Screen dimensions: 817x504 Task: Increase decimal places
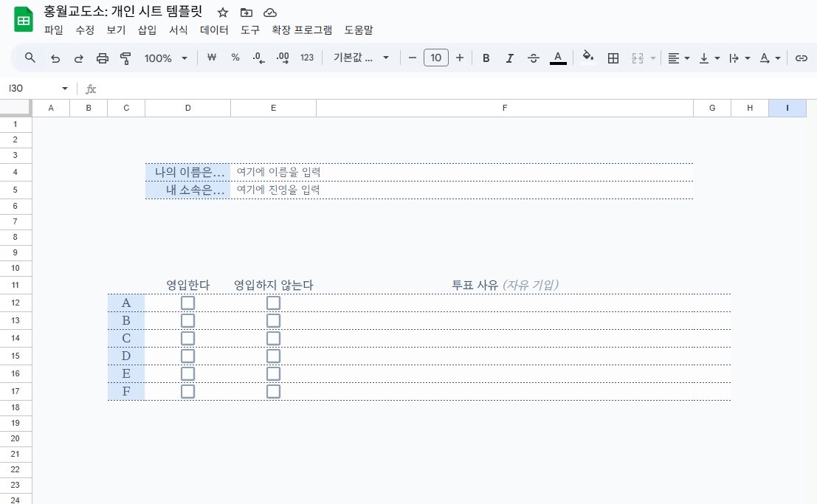pos(283,58)
